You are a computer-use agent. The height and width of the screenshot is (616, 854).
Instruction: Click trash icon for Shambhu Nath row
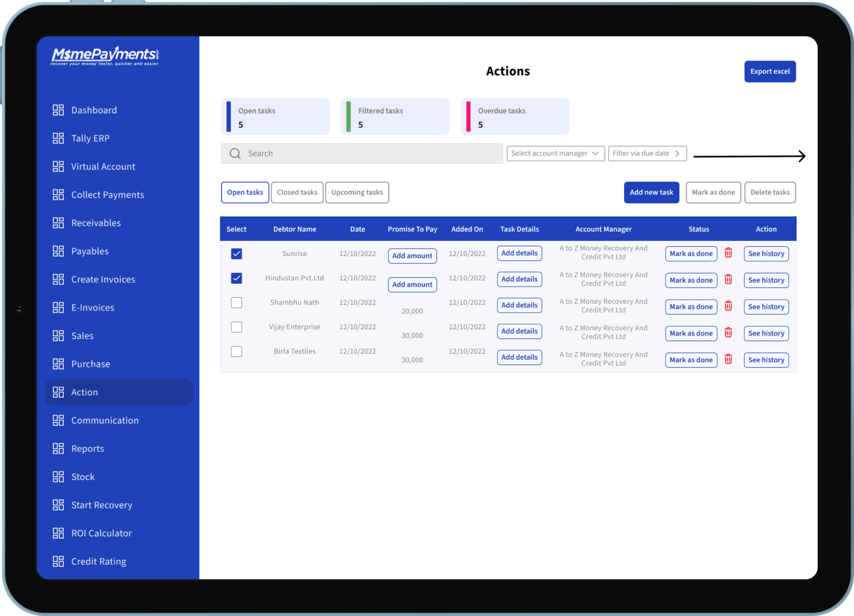coord(728,306)
